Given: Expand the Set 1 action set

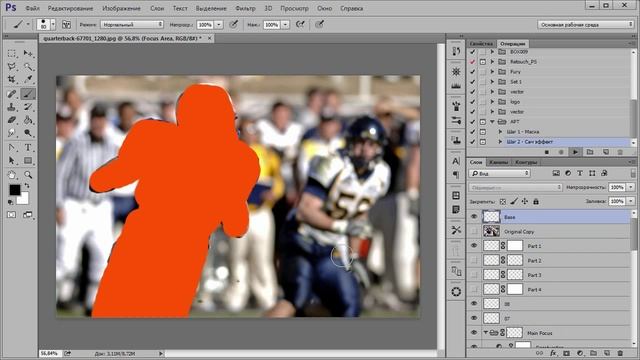Looking at the screenshot, I should [x=493, y=82].
